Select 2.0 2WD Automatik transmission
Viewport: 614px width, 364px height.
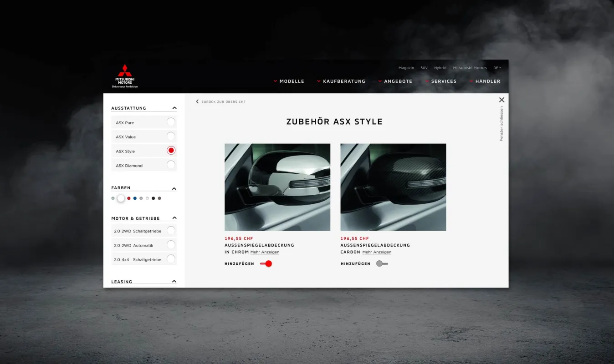171,245
